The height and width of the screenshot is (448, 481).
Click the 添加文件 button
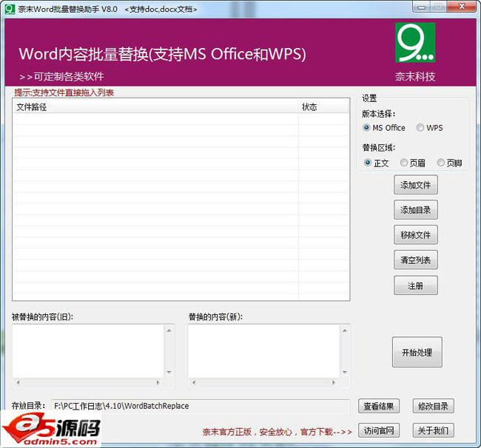[x=416, y=185]
